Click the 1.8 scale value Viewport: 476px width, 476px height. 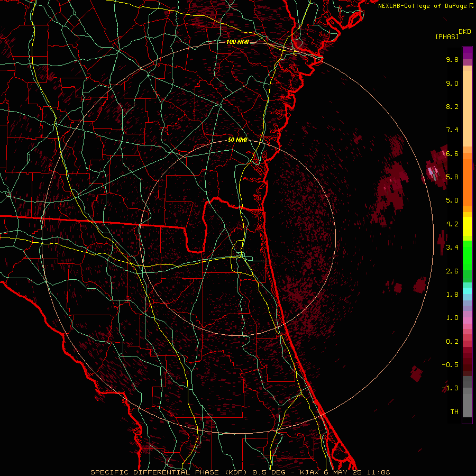click(452, 295)
